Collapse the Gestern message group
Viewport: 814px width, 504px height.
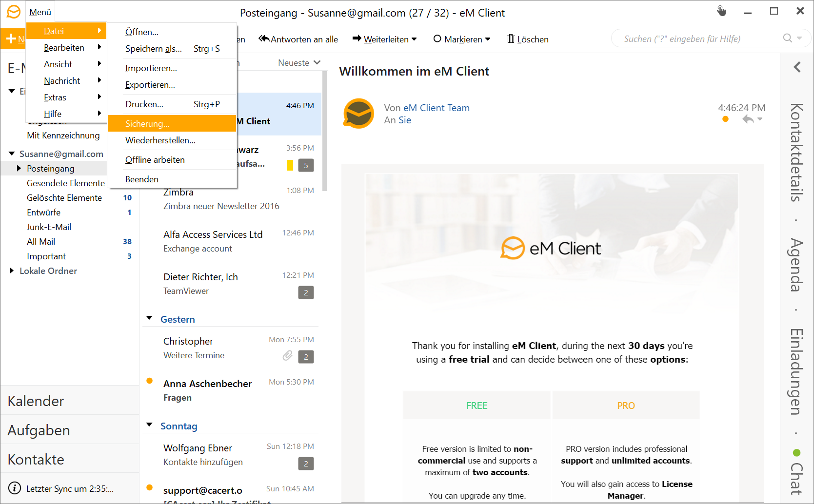[x=149, y=318]
